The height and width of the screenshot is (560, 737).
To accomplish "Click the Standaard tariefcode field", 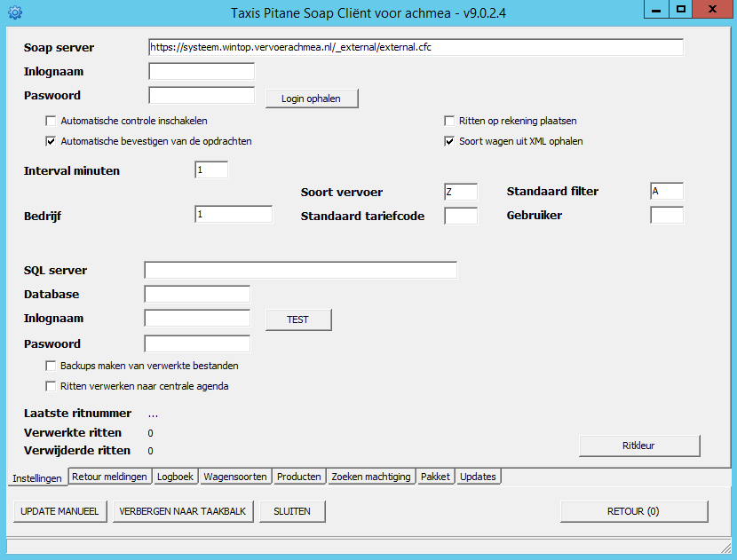I will tap(461, 216).
